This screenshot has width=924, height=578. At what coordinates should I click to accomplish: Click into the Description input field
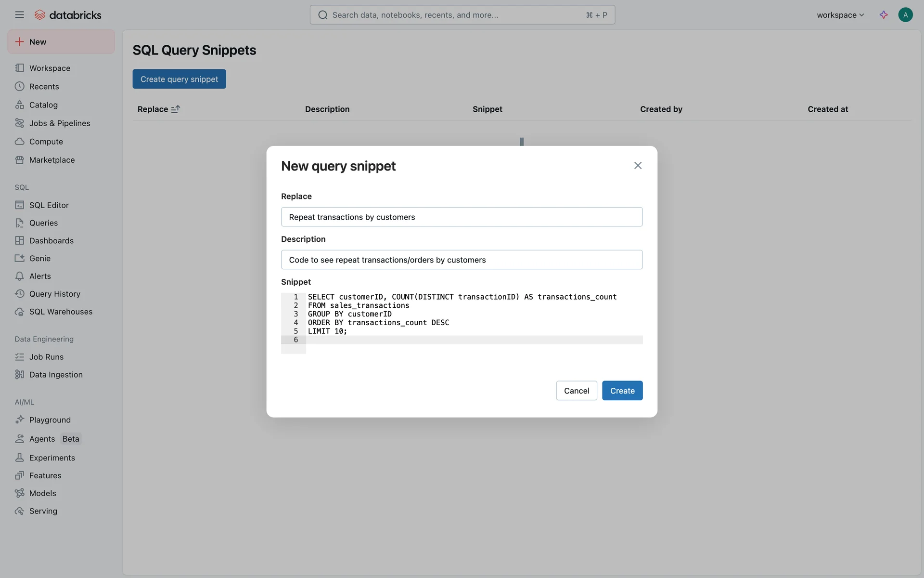[462, 260]
